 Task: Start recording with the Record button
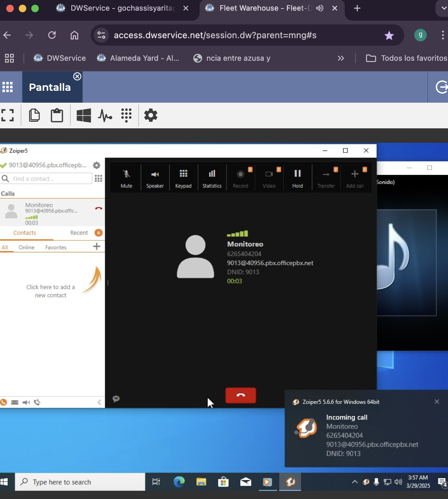(240, 178)
